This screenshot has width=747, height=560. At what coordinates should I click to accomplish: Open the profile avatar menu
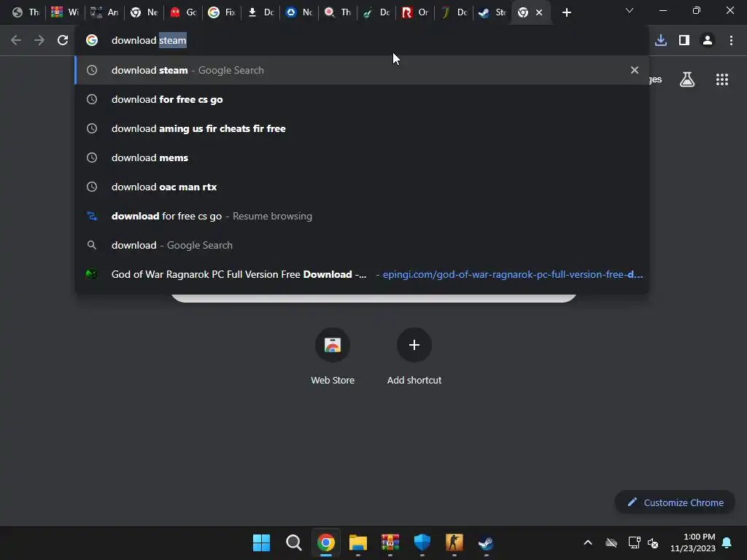708,41
